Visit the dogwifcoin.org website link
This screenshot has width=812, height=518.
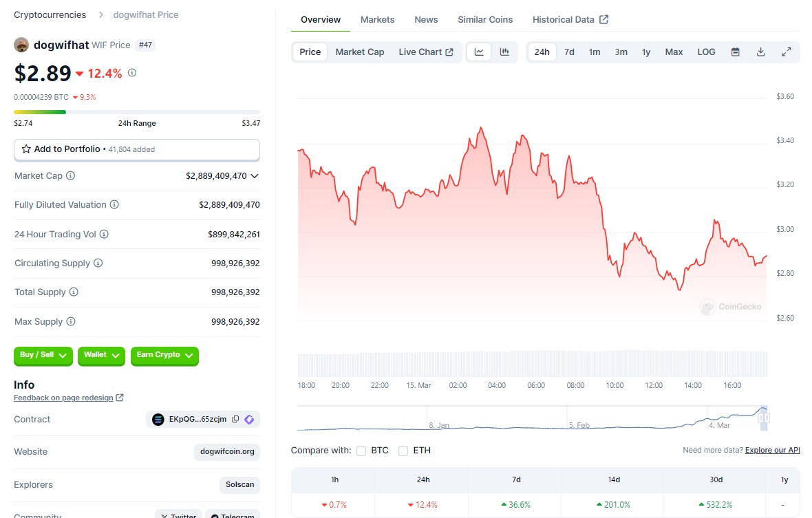227,452
